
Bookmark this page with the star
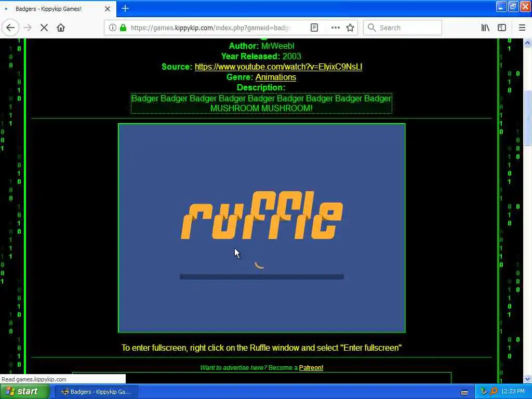click(x=350, y=28)
